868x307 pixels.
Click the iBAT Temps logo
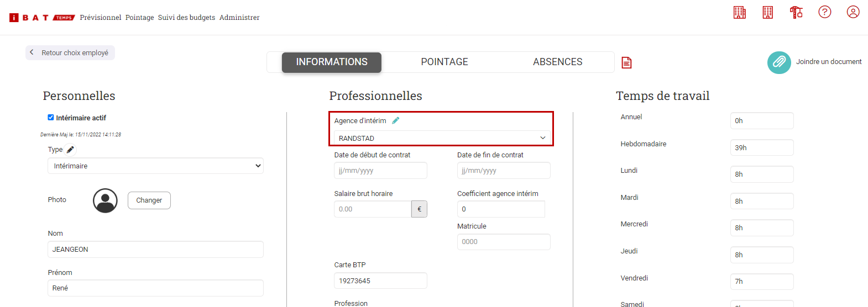pos(42,18)
